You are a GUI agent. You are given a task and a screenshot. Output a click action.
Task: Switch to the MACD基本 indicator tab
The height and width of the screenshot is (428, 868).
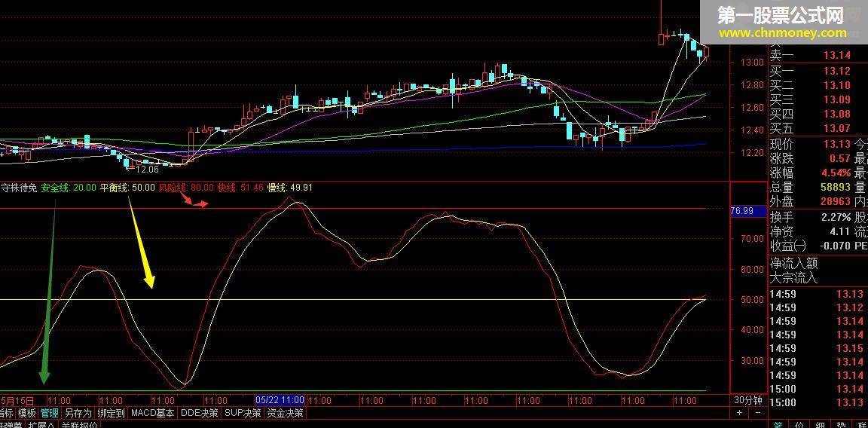click(x=153, y=412)
